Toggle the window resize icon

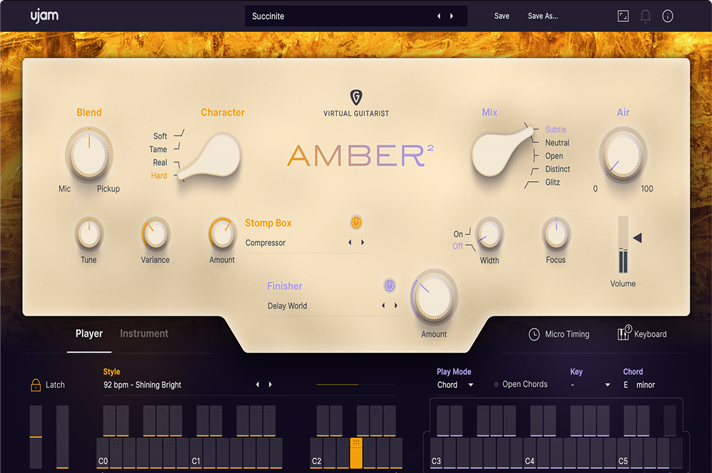[x=623, y=16]
